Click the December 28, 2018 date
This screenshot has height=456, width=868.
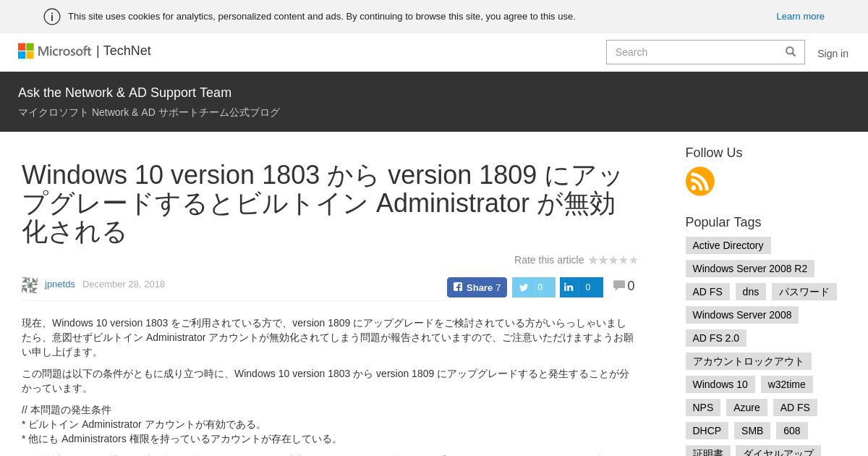click(124, 284)
